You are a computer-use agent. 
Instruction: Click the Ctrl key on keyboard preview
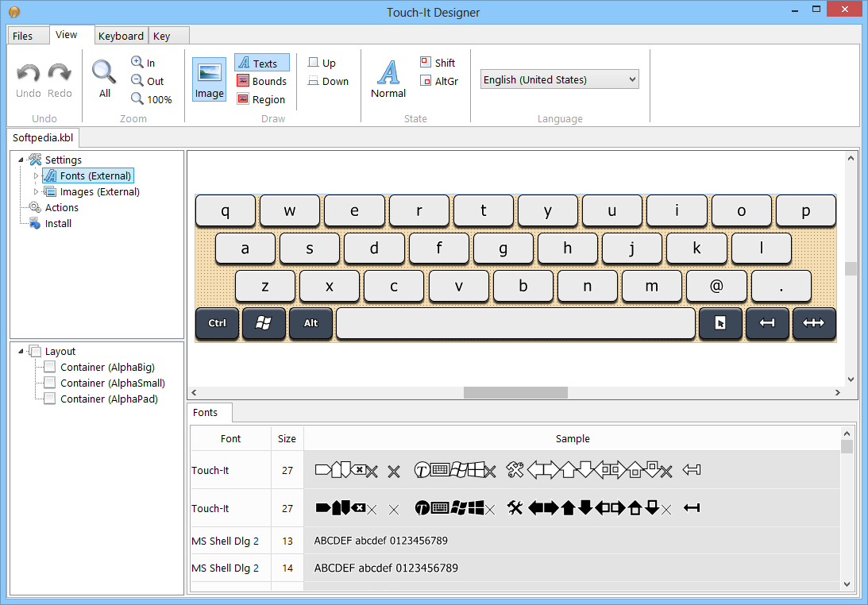(217, 323)
